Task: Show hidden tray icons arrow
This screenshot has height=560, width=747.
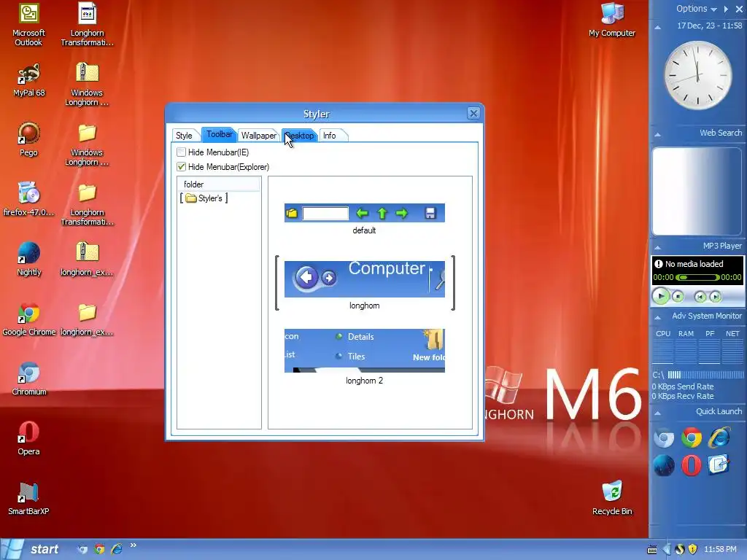Action: tap(666, 550)
